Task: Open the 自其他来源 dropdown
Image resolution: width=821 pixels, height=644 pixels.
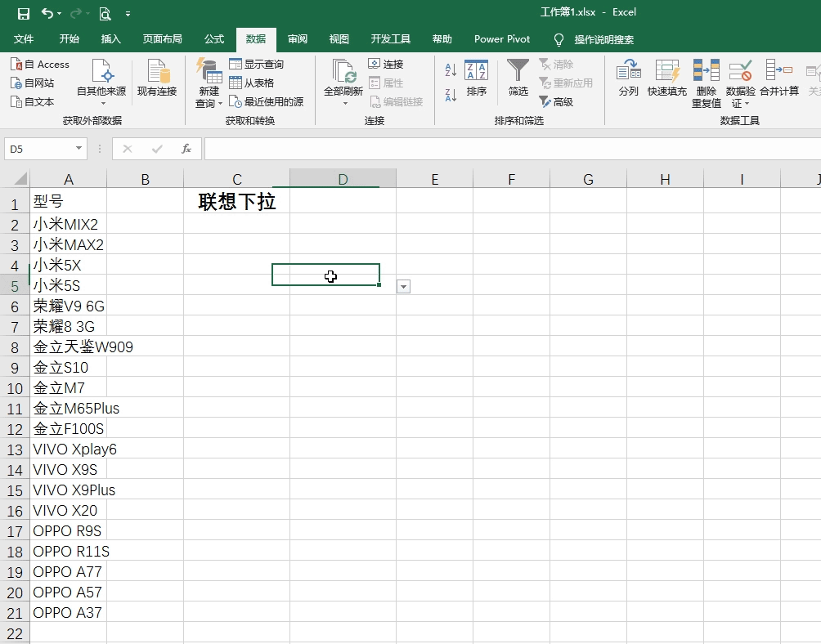Action: point(101,83)
